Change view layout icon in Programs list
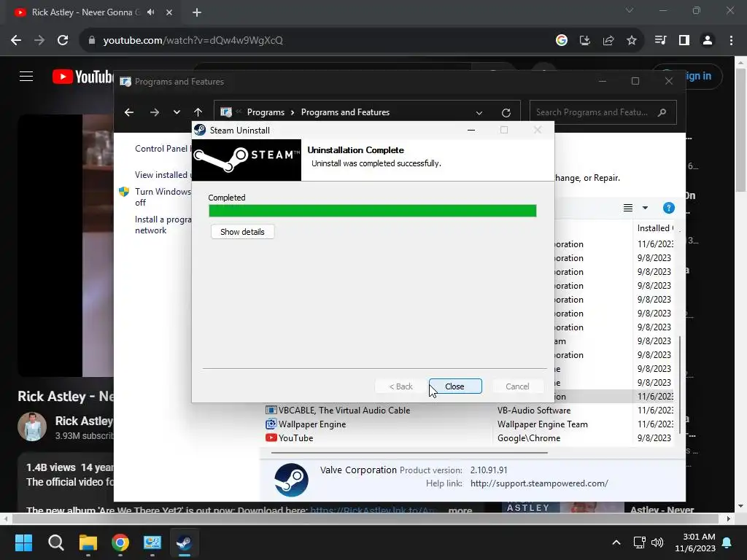The image size is (747, 560). (x=628, y=208)
